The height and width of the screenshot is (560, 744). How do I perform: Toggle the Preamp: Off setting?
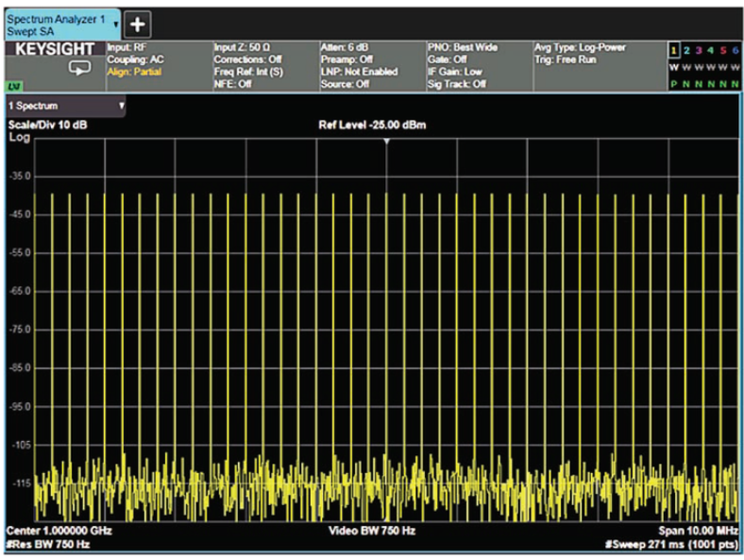(x=347, y=59)
